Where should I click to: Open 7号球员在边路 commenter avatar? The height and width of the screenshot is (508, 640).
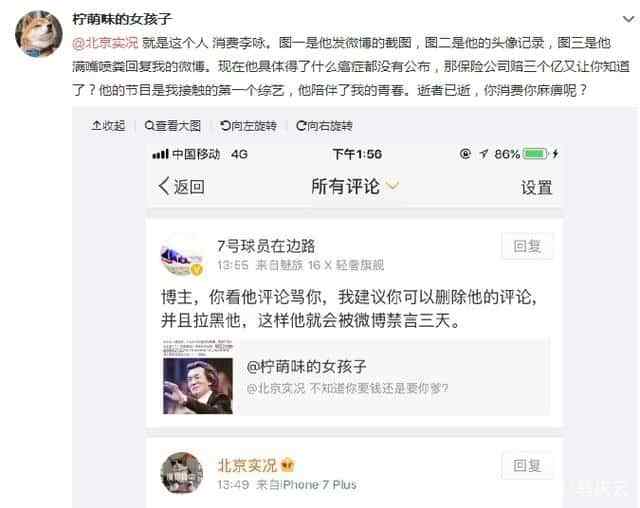[x=182, y=256]
